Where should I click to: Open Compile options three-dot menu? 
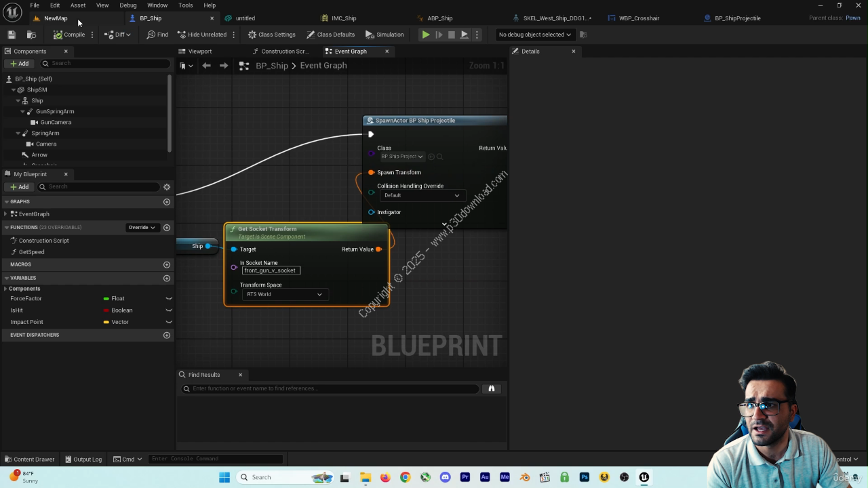[x=92, y=35]
